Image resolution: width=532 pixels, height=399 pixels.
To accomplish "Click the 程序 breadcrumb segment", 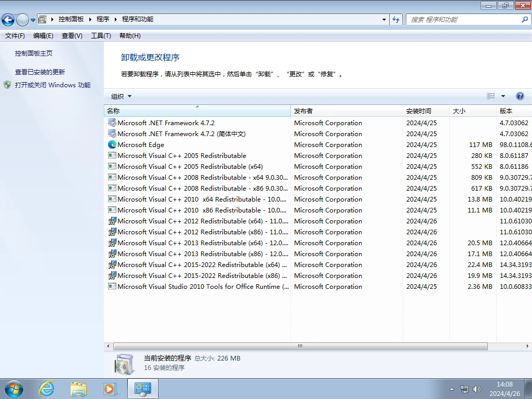I will pyautogui.click(x=103, y=19).
